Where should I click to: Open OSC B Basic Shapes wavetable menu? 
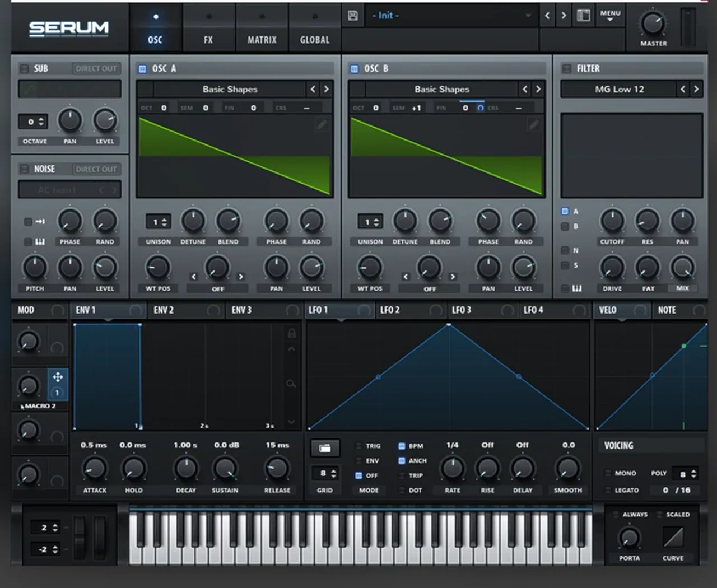(441, 89)
